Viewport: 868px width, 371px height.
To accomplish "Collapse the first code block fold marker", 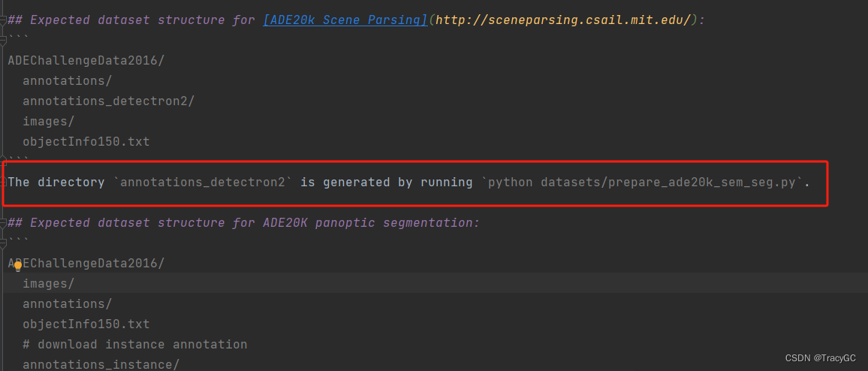I will coord(3,40).
